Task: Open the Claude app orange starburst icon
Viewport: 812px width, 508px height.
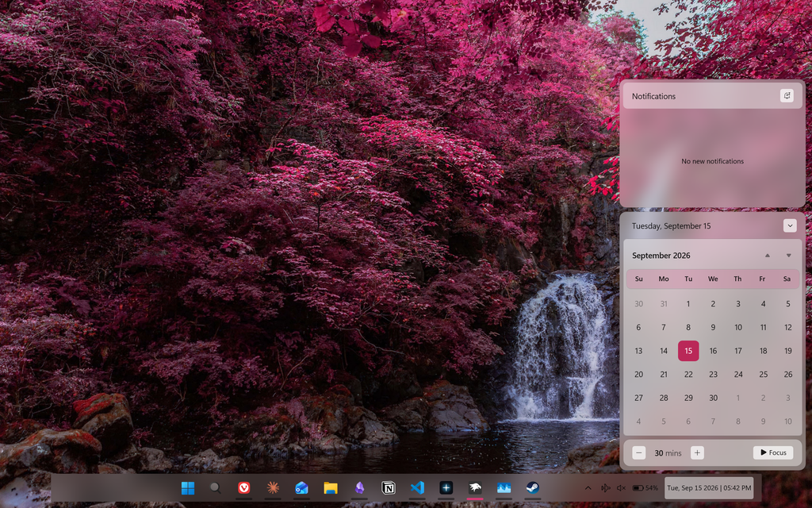Action: 273,488
